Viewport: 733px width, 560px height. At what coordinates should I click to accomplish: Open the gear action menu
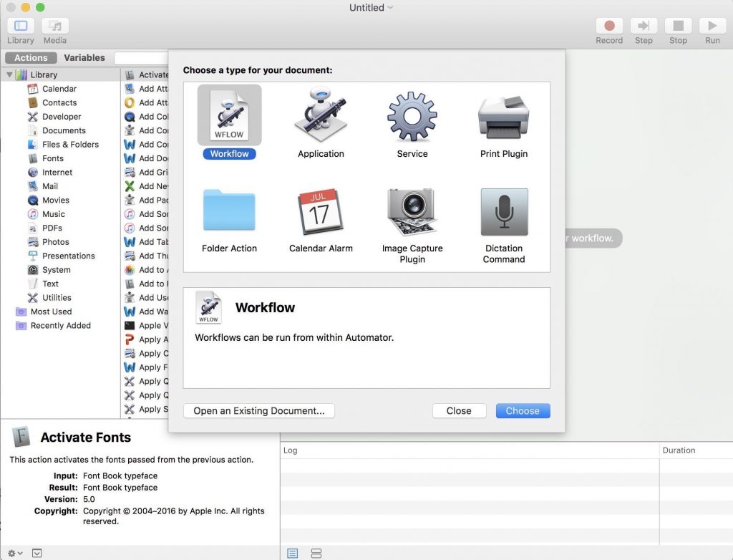pos(15,553)
